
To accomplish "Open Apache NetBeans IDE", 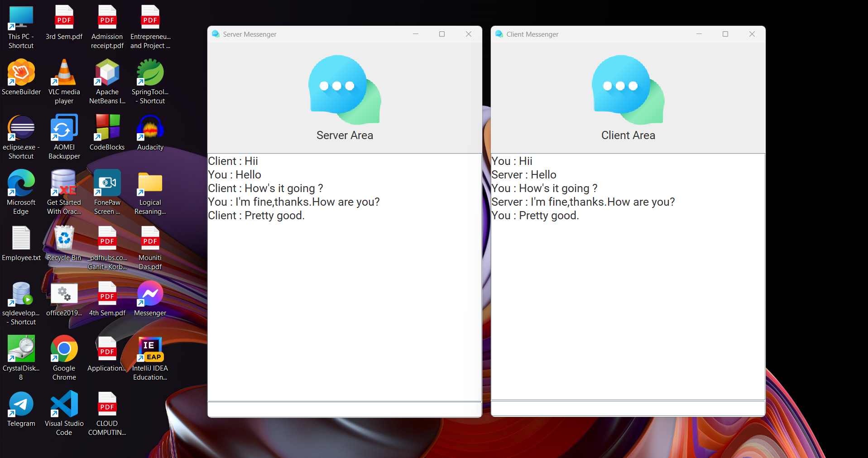I will (107, 72).
